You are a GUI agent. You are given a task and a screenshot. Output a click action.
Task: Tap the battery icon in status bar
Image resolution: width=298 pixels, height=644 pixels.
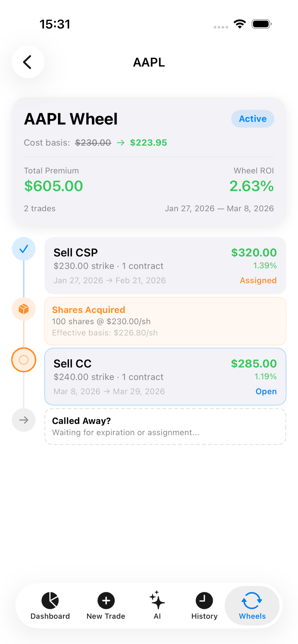pyautogui.click(x=262, y=24)
